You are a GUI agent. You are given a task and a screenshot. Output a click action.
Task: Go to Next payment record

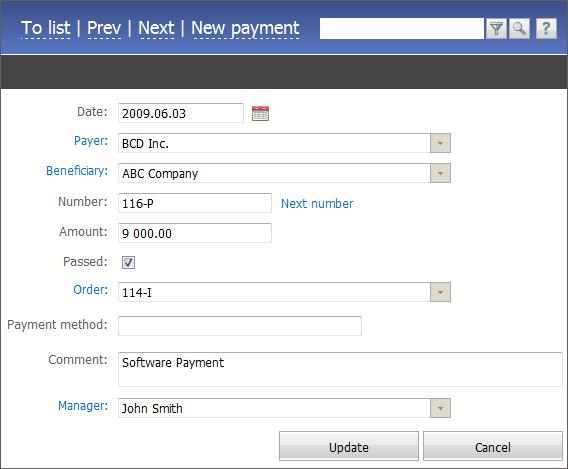[x=156, y=28]
